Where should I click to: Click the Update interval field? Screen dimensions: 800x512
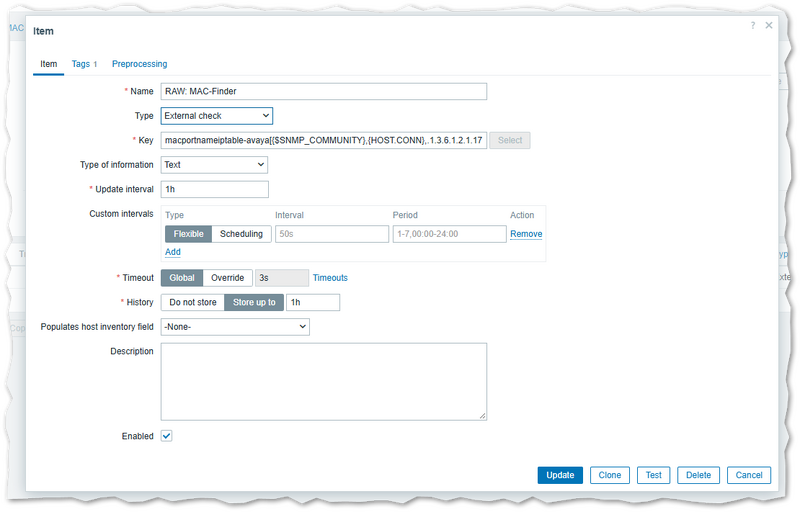214,189
